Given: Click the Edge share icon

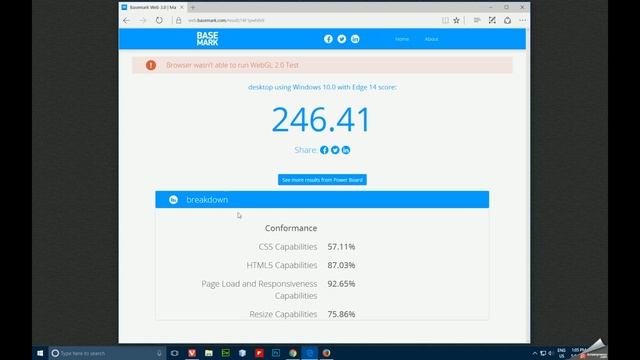Looking at the screenshot, I should pos(507,20).
